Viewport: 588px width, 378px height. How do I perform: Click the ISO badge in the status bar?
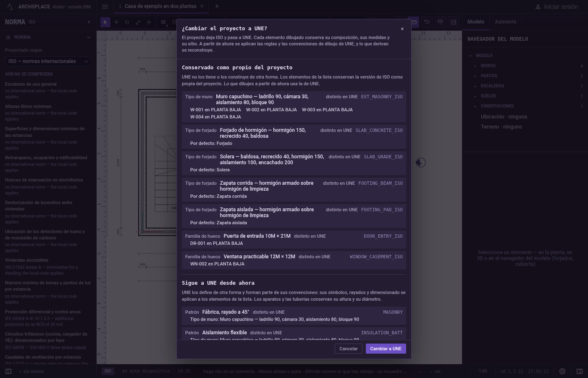click(108, 371)
